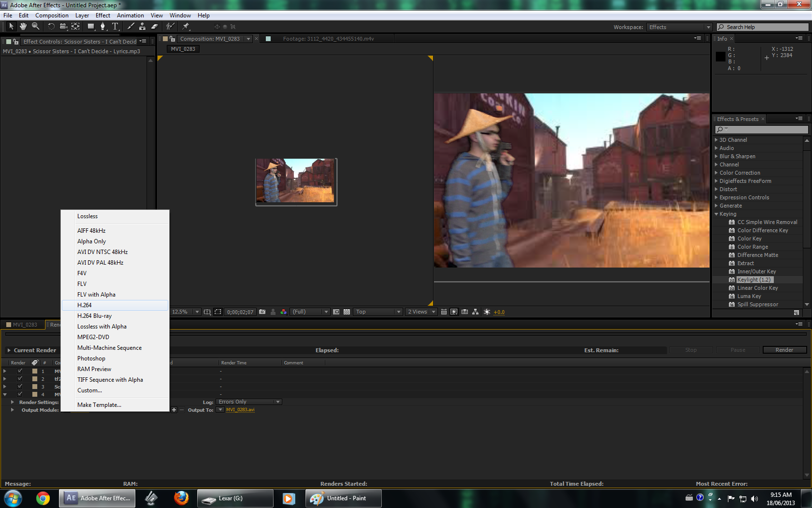Click the Keylight (1.2) effect
The width and height of the screenshot is (812, 508).
click(754, 280)
